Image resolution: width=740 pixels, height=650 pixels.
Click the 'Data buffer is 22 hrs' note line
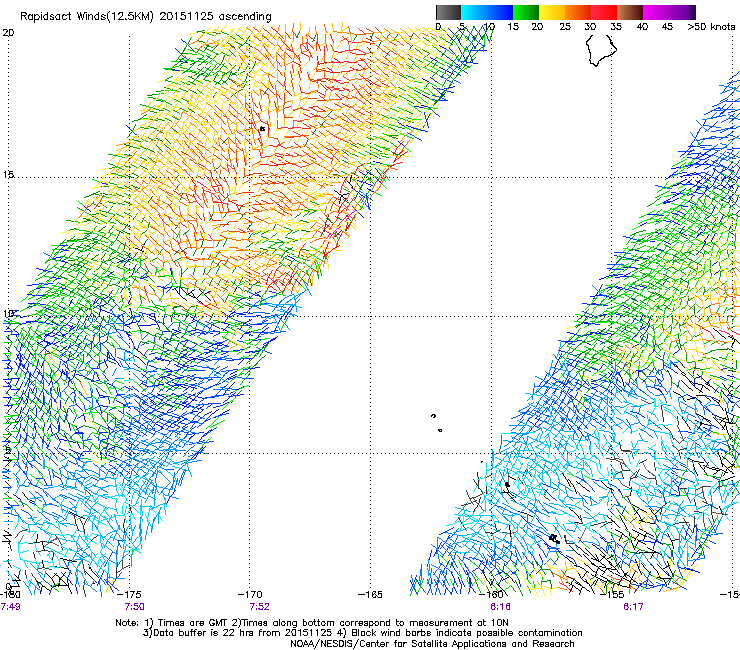pos(362,633)
